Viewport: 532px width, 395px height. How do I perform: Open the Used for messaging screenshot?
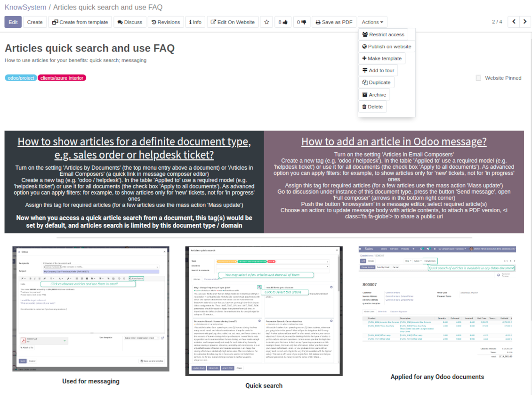pos(90,309)
